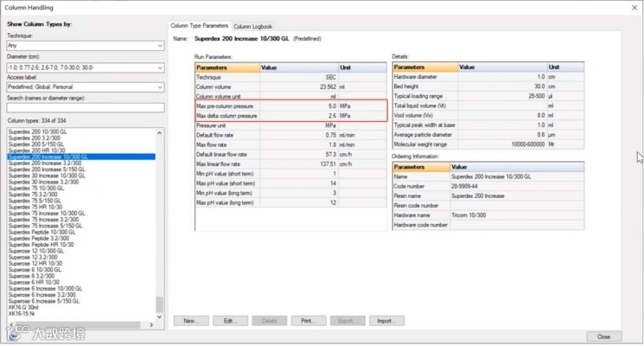Click the Hardware name Tricorn 10/300 cell
This screenshot has height=346, width=644.
tap(517, 215)
